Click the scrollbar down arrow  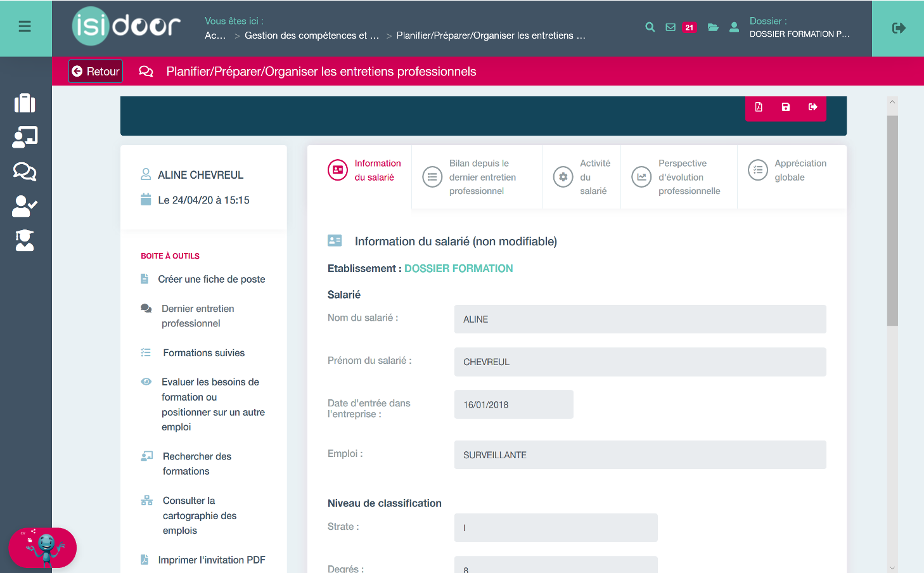(x=892, y=568)
